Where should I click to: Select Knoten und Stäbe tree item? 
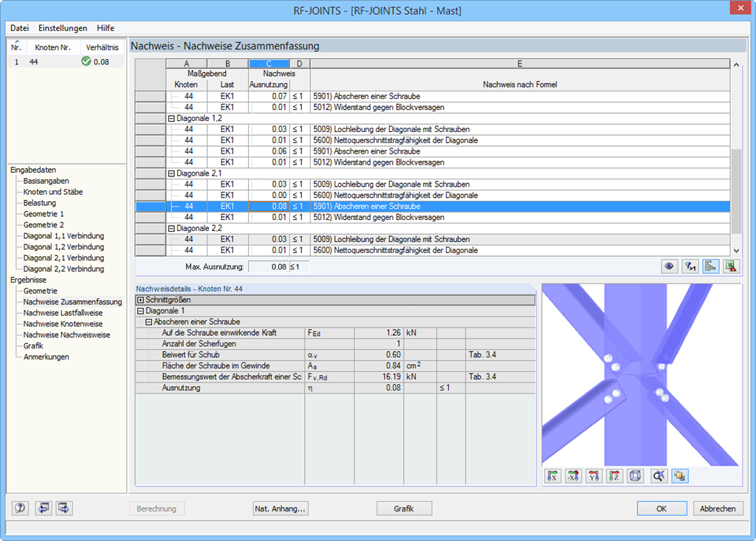[53, 192]
